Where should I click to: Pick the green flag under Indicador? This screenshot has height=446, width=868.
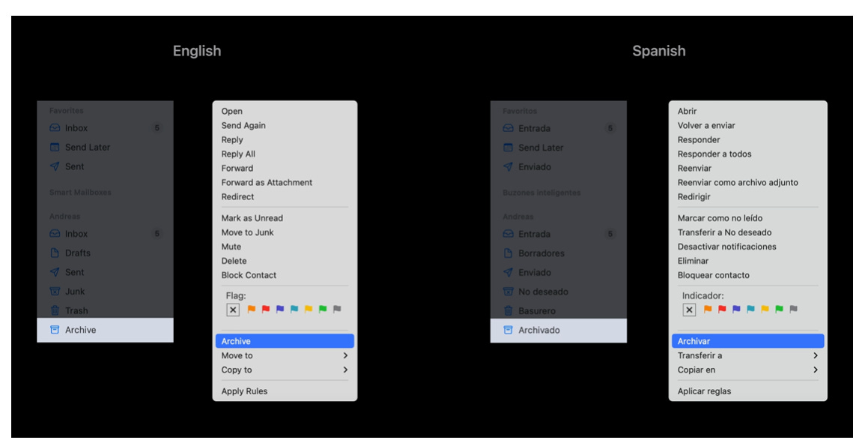coord(779,309)
